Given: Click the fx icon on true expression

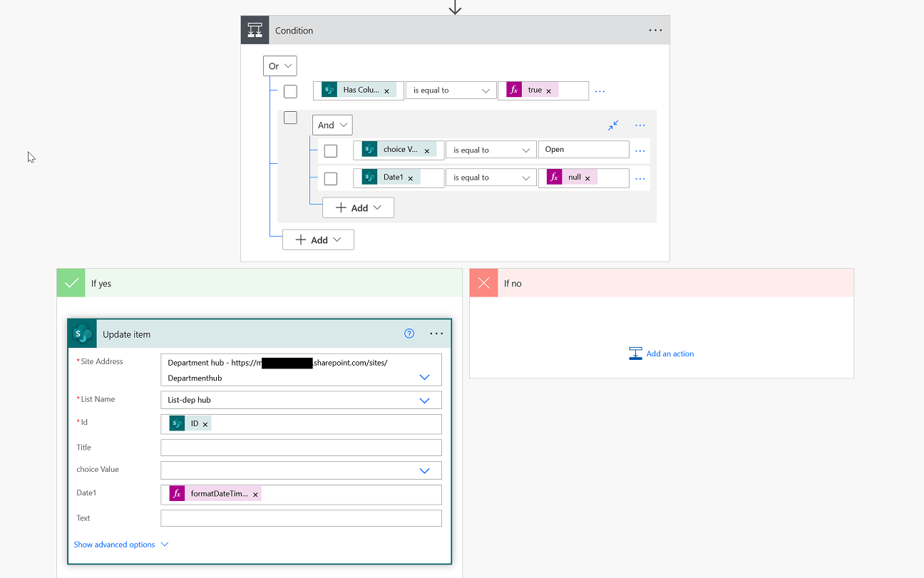Looking at the screenshot, I should 514,90.
